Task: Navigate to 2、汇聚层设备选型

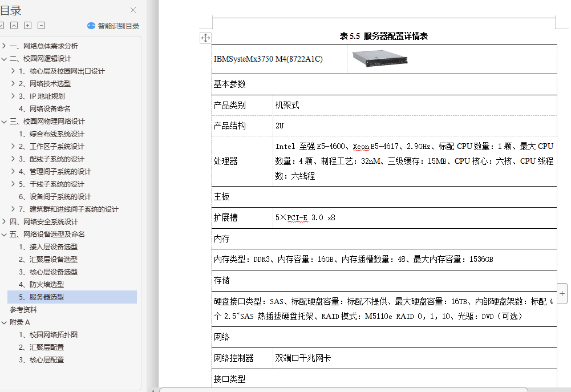Action: 48,260
